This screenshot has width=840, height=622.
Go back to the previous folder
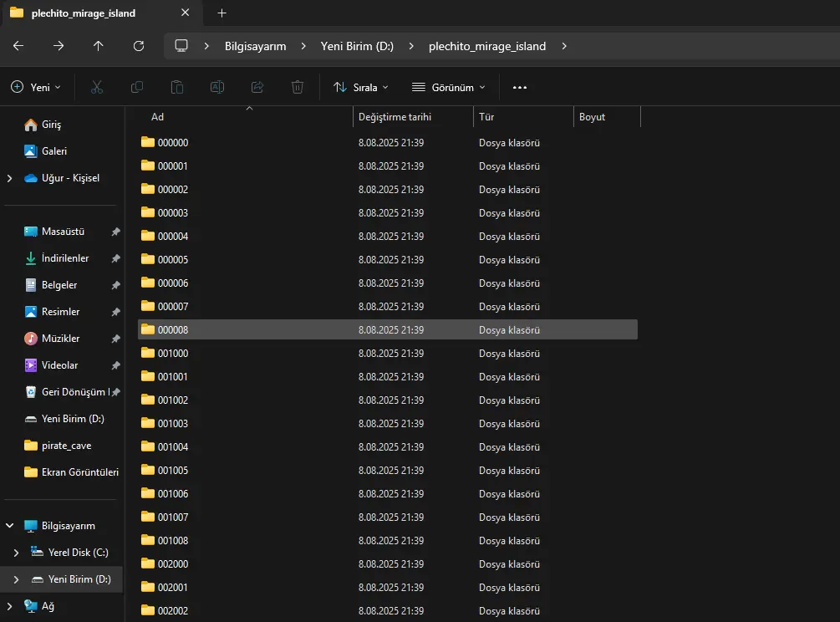pos(18,46)
